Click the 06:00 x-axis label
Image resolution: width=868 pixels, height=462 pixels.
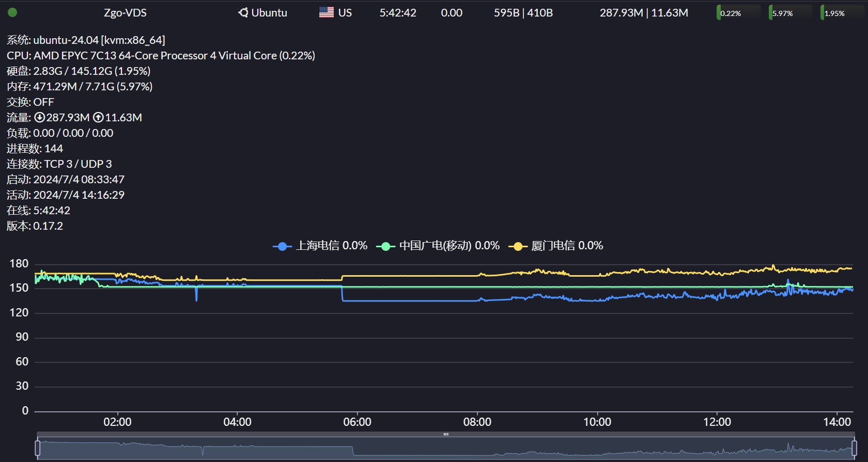(x=357, y=422)
